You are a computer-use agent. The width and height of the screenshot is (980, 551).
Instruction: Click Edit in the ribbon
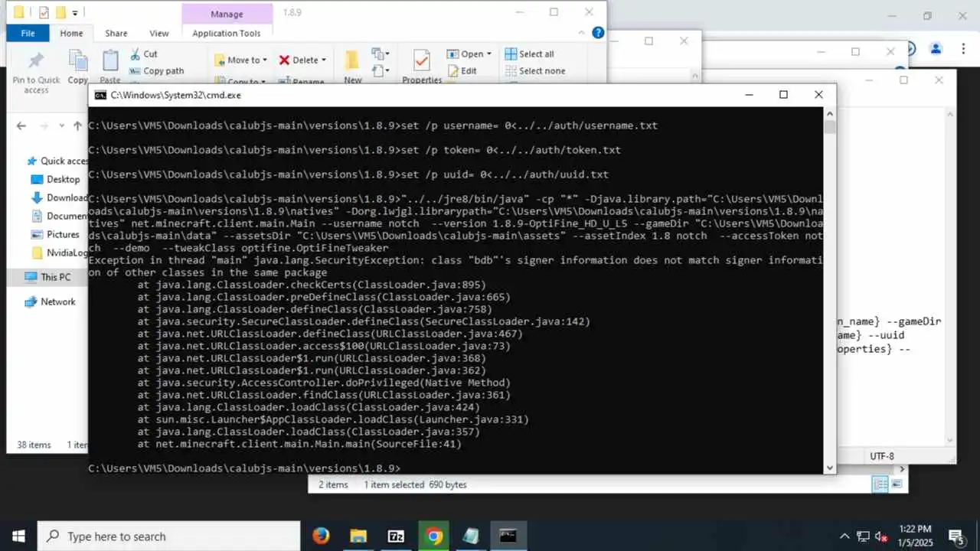coord(462,71)
